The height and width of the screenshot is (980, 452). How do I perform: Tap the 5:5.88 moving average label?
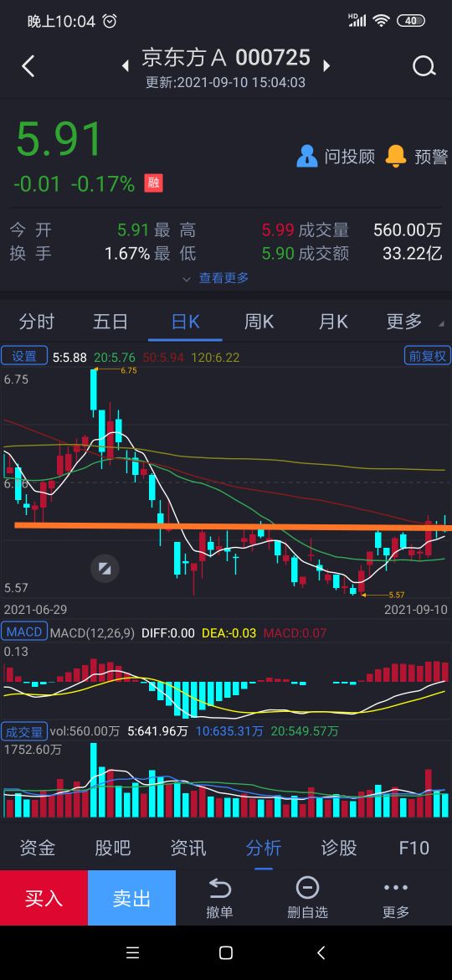click(69, 357)
